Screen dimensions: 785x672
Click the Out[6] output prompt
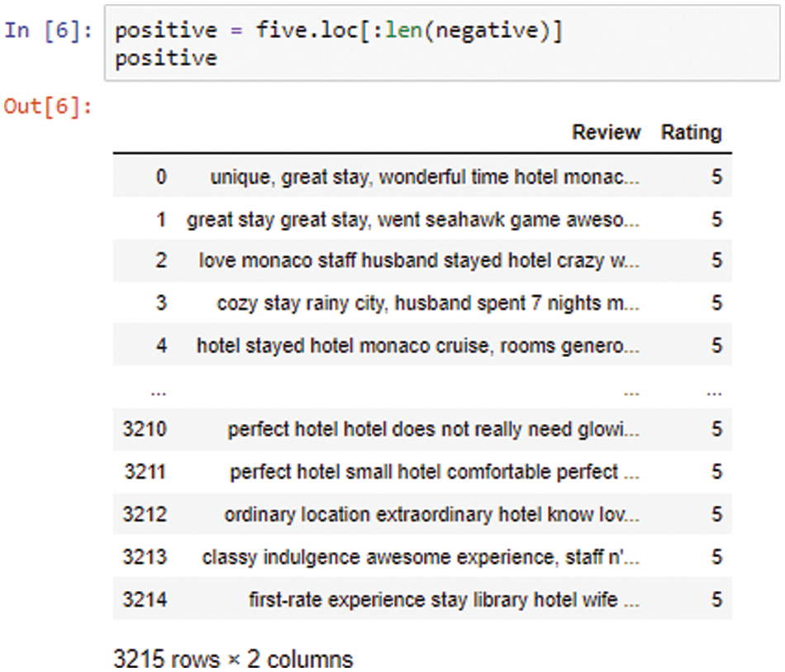coord(48,107)
